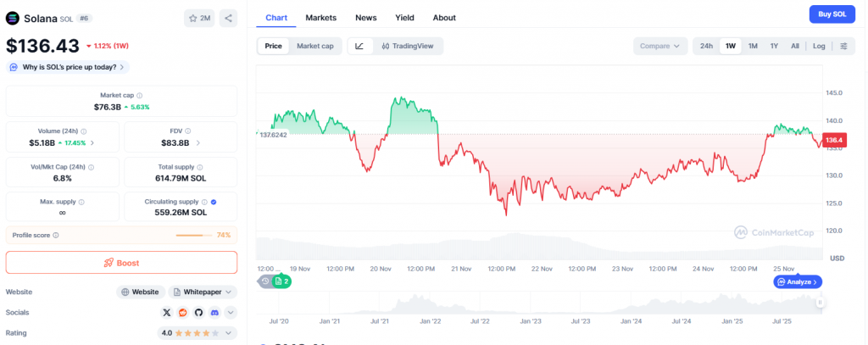The image size is (868, 345).
Task: Switch to line chart view icon
Action: click(x=359, y=46)
